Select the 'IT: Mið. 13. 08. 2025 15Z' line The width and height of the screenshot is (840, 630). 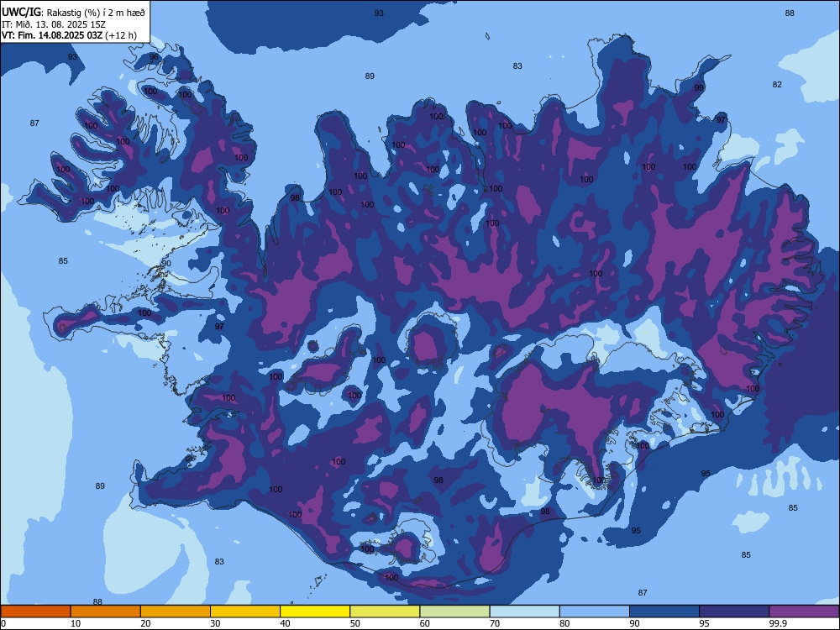(x=54, y=24)
